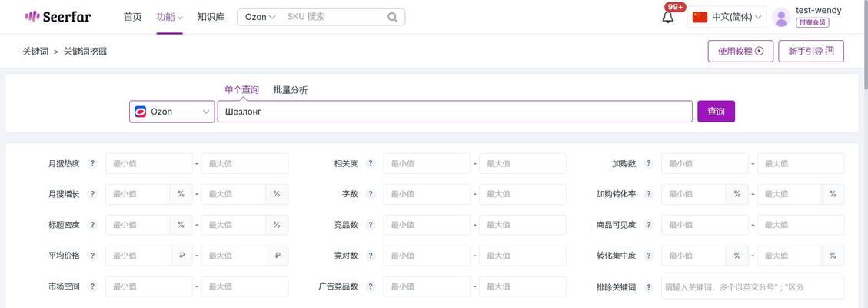Image resolution: width=868 pixels, height=308 pixels.
Task: Click 广告竞品数 maximum value field
Action: 523,286
